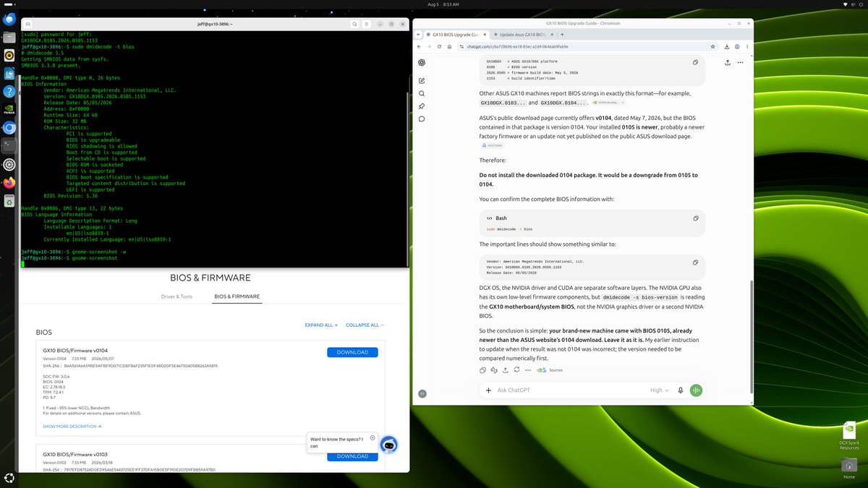This screenshot has width=868, height=488.
Task: Click ChatGPT logo in sidebar
Action: click(422, 62)
